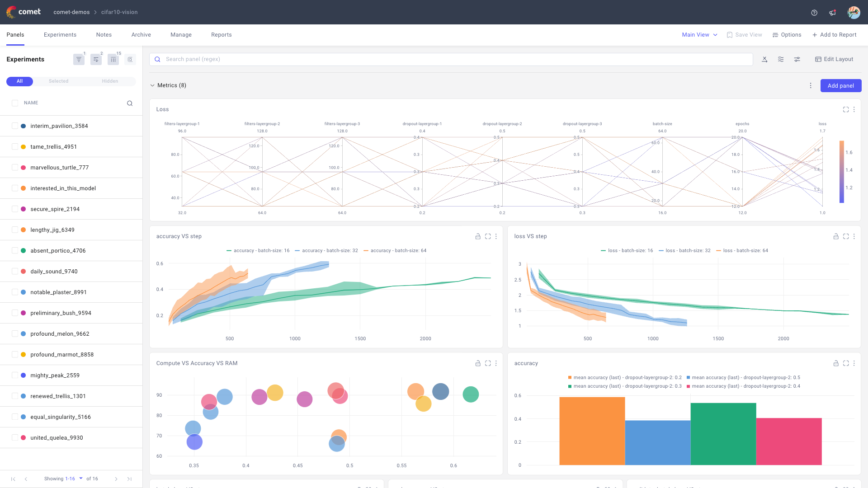Open the Reports tab
Image resolution: width=868 pixels, height=488 pixels.
[221, 35]
